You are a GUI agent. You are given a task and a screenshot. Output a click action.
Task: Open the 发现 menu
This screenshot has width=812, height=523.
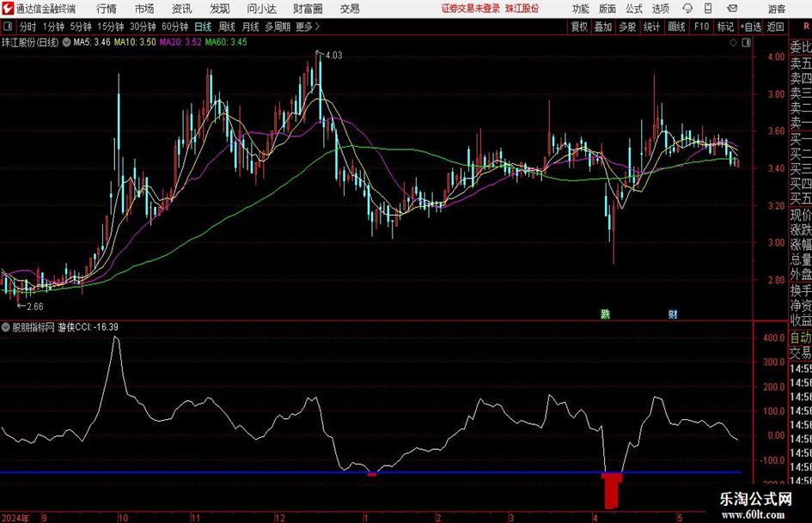click(220, 9)
